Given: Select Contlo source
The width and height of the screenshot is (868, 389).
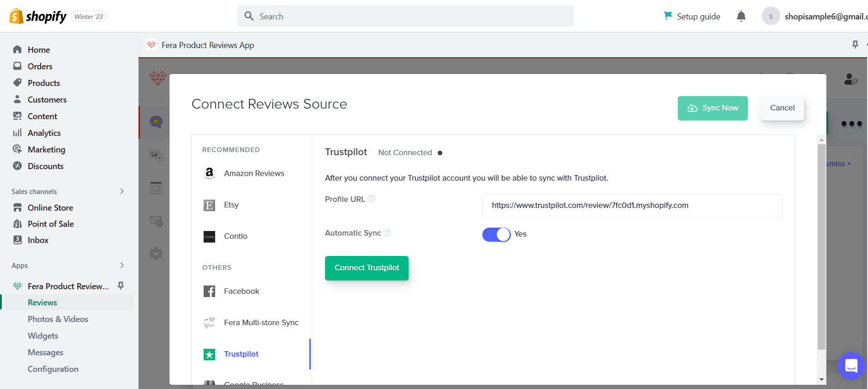Looking at the screenshot, I should [235, 236].
